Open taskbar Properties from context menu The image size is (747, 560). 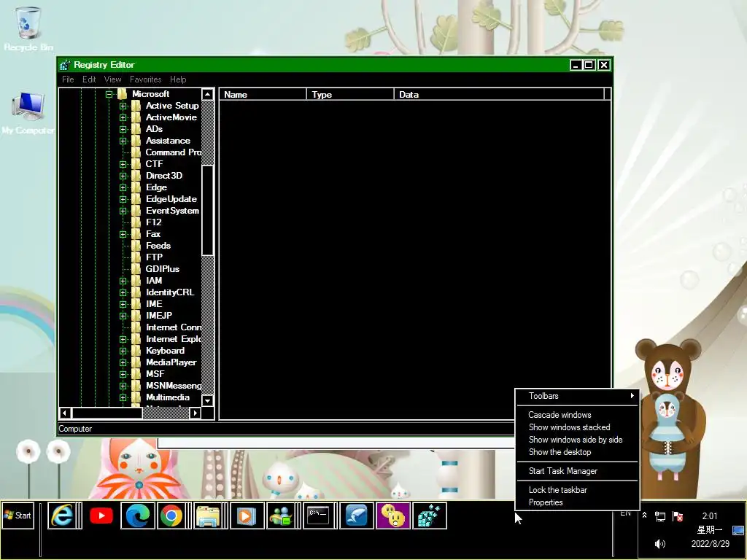[578, 502]
